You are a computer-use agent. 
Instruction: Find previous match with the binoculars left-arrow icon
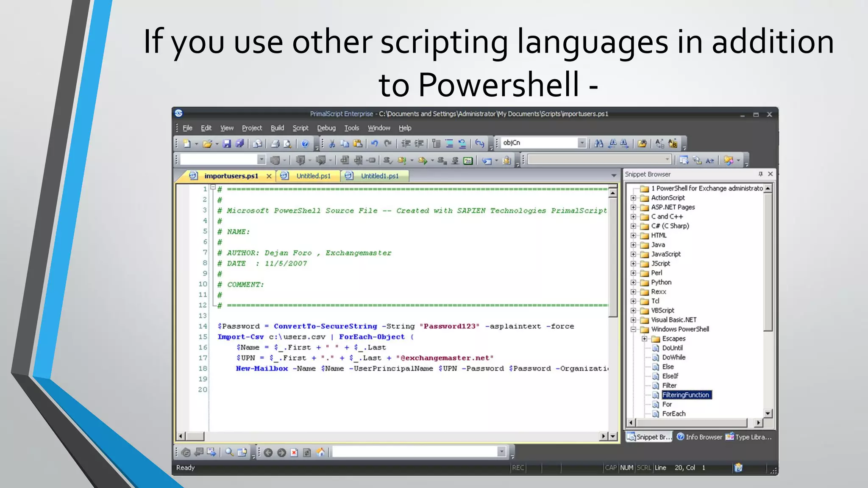(612, 144)
